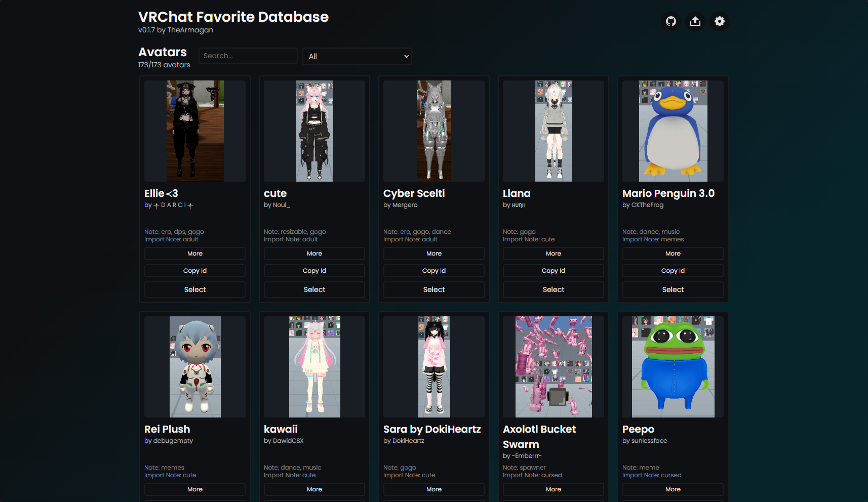Open the All category filter dropdown
This screenshot has height=502, width=868.
[x=357, y=56]
